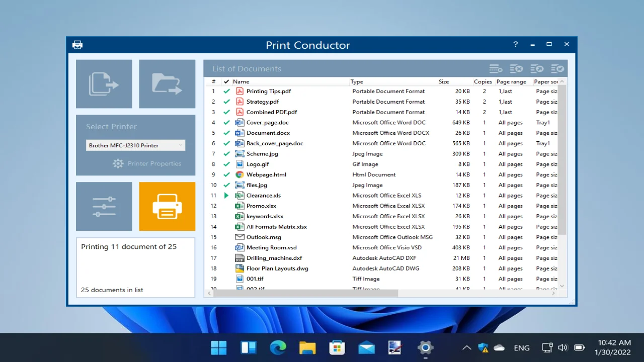This screenshot has height=362, width=644.
Task: Click the '21 MB' size cell
Action: click(x=462, y=258)
